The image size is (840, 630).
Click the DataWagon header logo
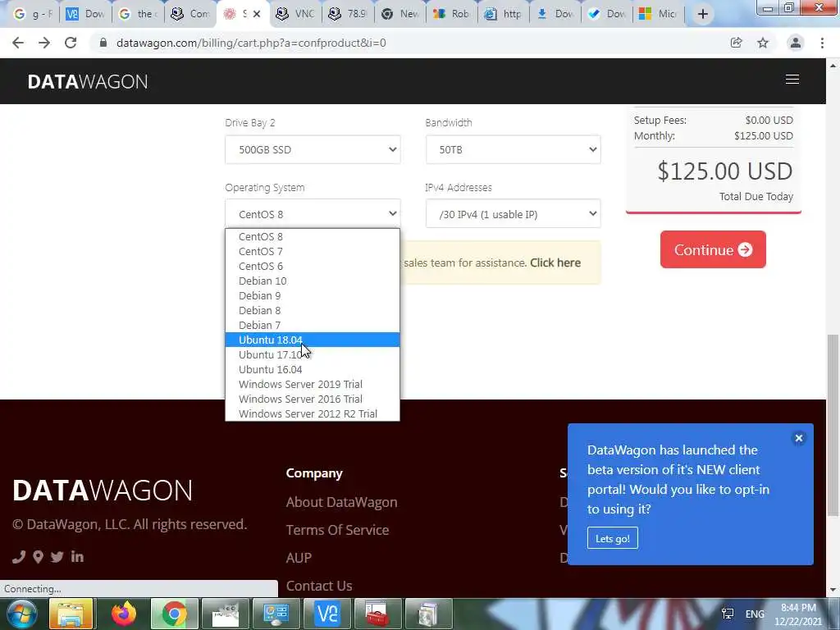pyautogui.click(x=88, y=81)
